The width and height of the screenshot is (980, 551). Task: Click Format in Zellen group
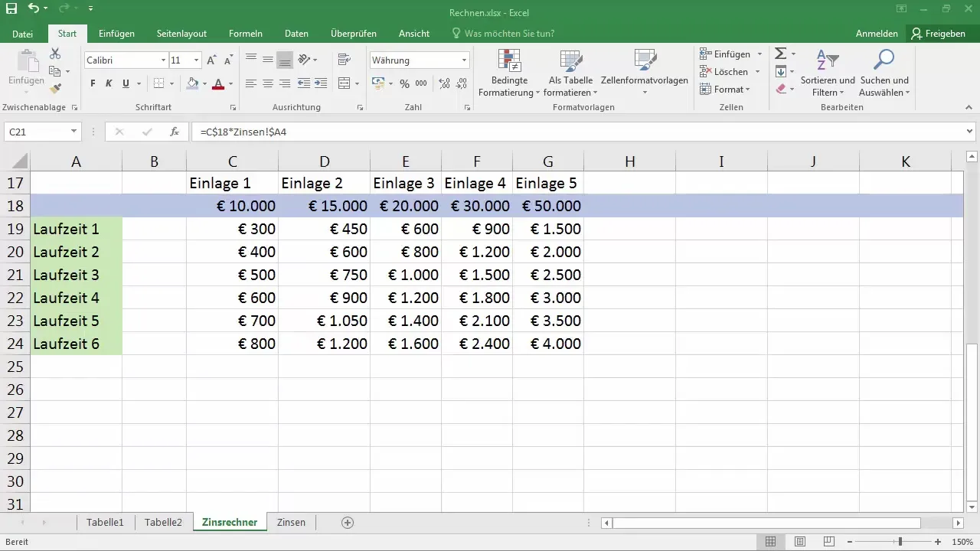click(727, 90)
